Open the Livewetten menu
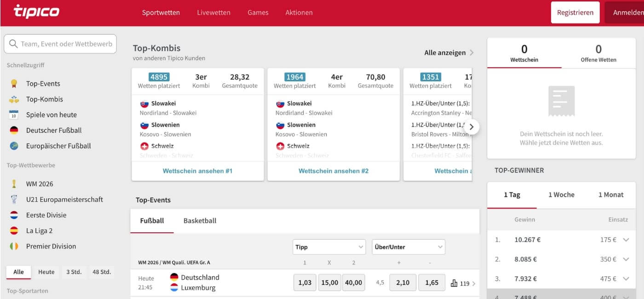This screenshot has height=299, width=644. click(x=213, y=13)
